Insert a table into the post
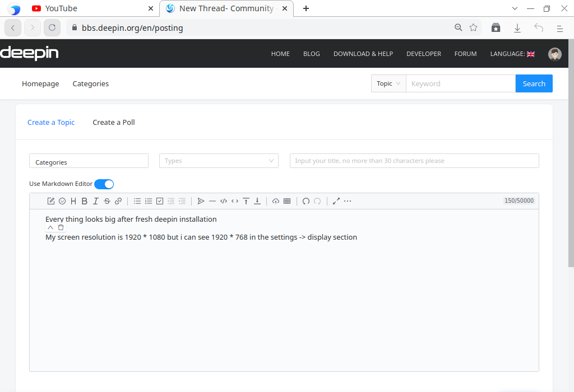This screenshot has height=392, width=574. click(287, 201)
